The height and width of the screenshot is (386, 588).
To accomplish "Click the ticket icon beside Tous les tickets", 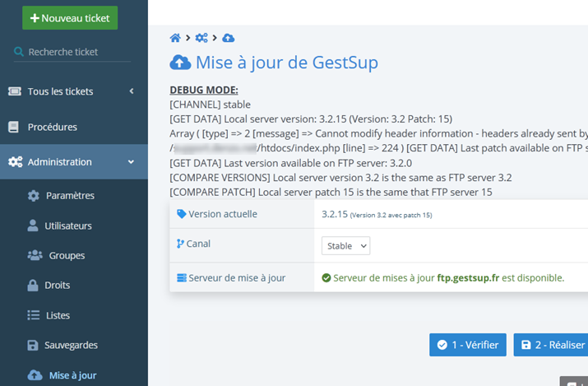I will pos(15,91).
